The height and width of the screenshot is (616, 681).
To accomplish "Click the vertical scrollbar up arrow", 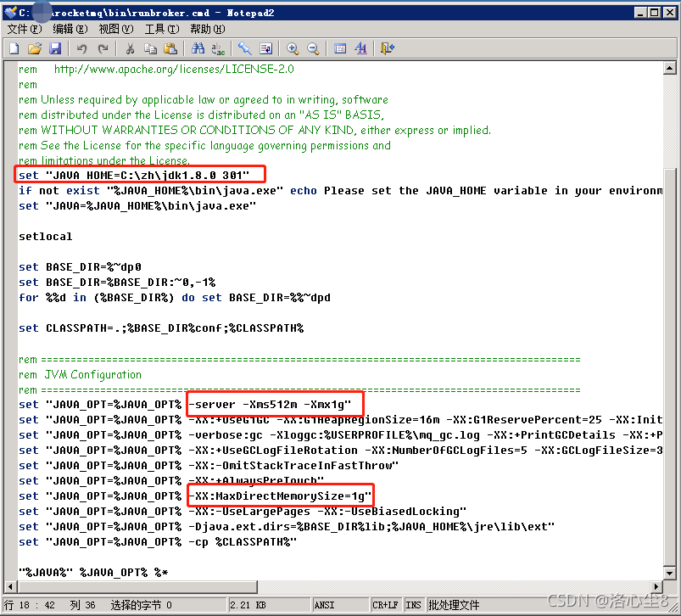I will click(669, 68).
